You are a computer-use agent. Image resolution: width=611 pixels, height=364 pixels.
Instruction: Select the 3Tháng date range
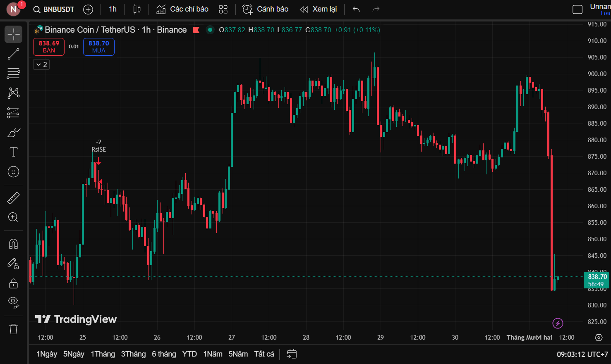(133, 354)
